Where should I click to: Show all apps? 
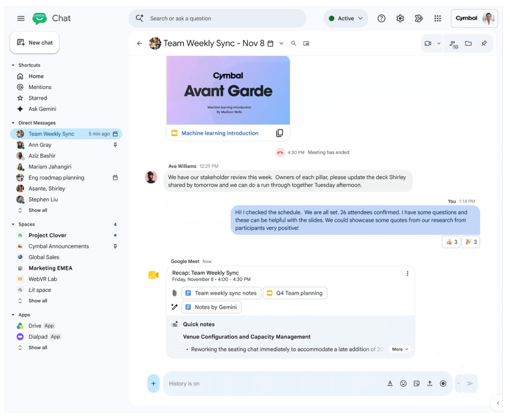coord(38,348)
